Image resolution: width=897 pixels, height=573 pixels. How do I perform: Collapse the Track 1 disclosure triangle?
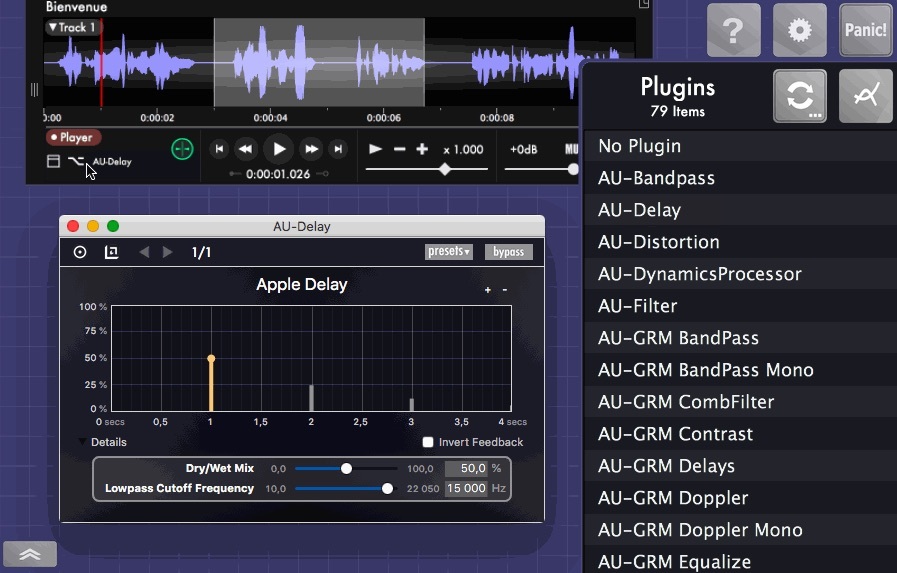[53, 27]
